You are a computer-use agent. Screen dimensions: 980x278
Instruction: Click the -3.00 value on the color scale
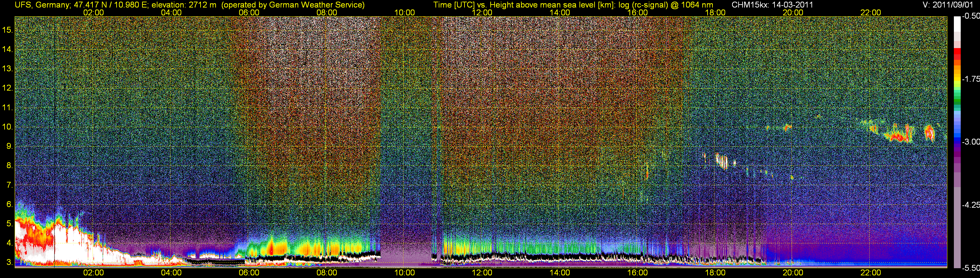[x=971, y=142]
